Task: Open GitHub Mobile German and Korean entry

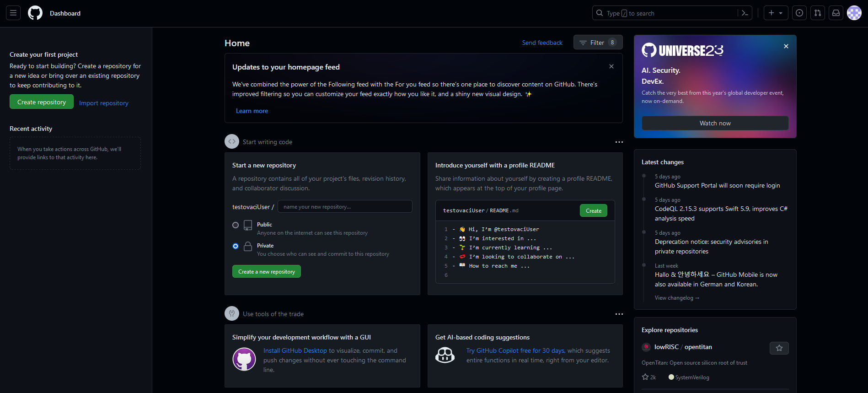Action: [716, 279]
